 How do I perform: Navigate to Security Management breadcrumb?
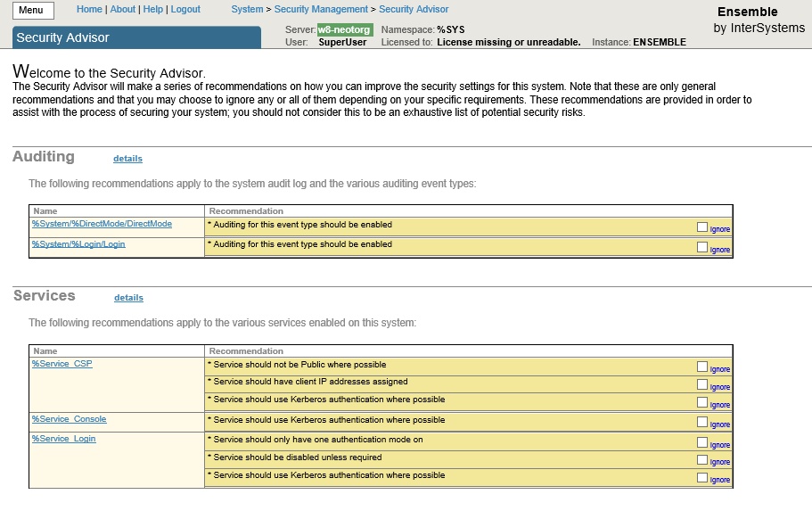pyautogui.click(x=321, y=9)
